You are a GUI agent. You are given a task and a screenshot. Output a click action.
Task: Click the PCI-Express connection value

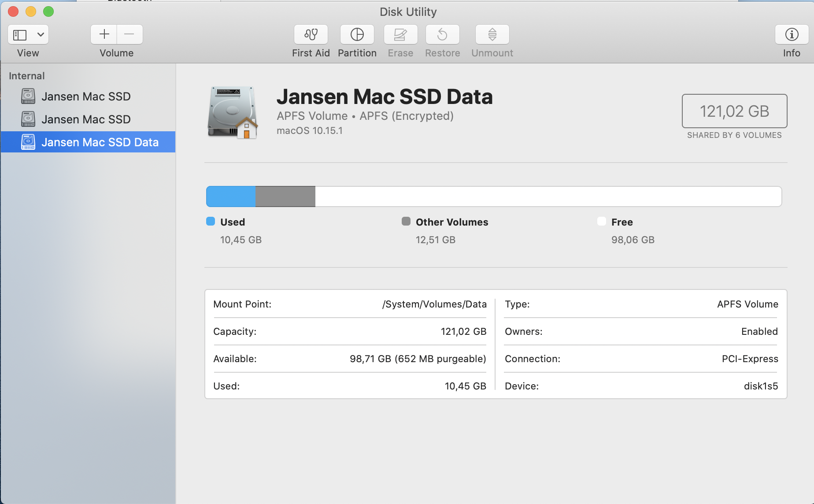(750, 359)
